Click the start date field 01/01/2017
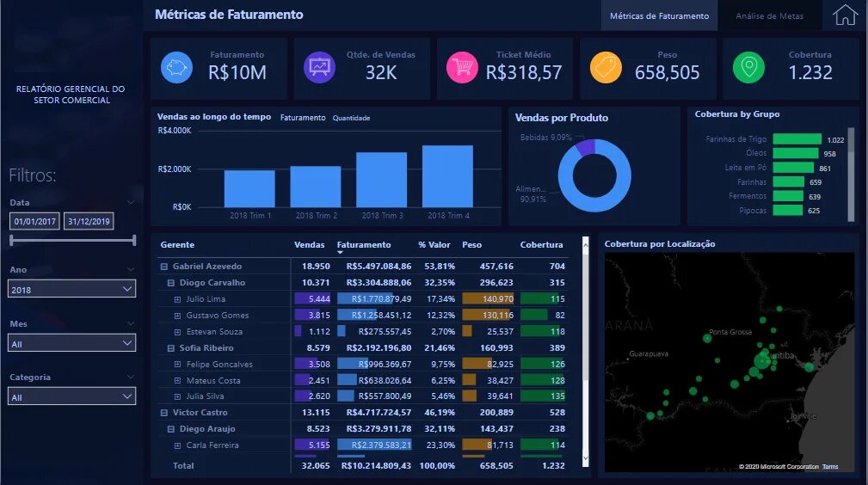Viewport: 868px width, 485px height. coord(34,221)
